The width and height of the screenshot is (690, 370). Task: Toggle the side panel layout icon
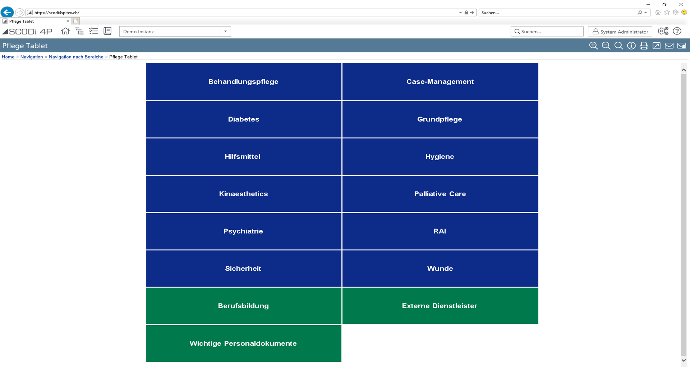107,31
